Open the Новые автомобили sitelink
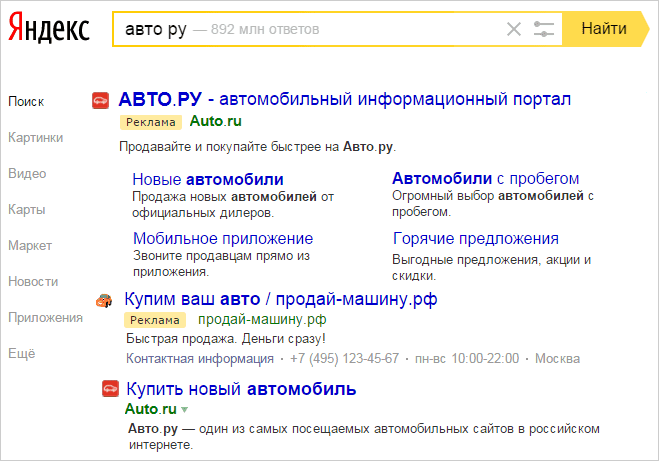The width and height of the screenshot is (659, 461). pyautogui.click(x=208, y=179)
